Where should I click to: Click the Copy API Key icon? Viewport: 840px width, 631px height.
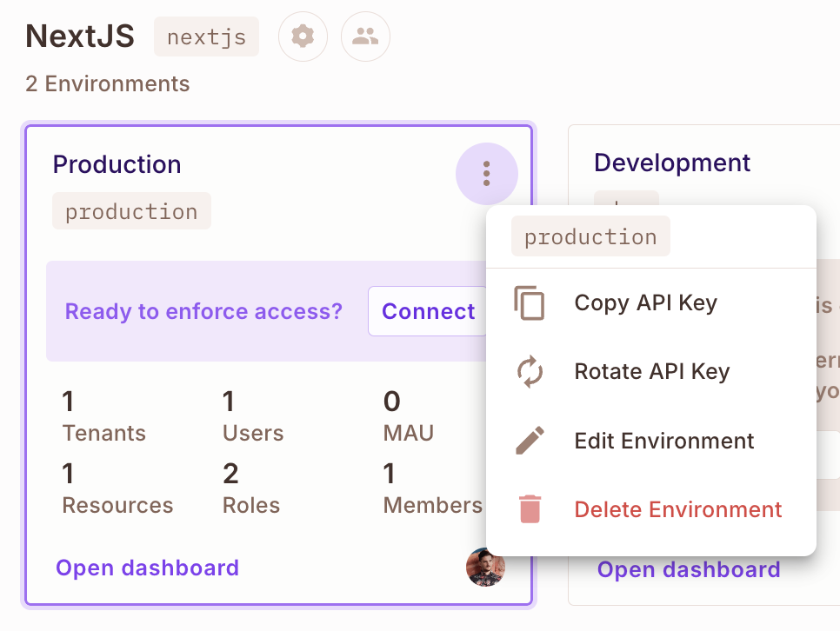click(529, 302)
